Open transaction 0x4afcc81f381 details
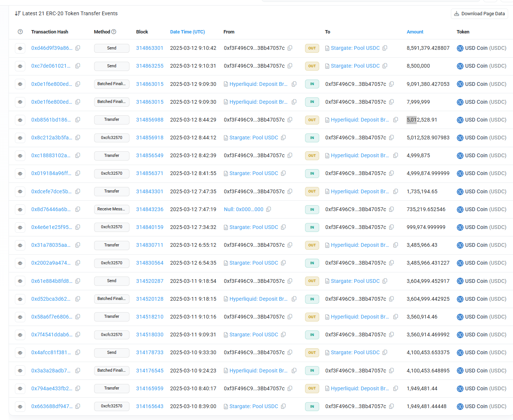513x420 pixels. [51, 352]
